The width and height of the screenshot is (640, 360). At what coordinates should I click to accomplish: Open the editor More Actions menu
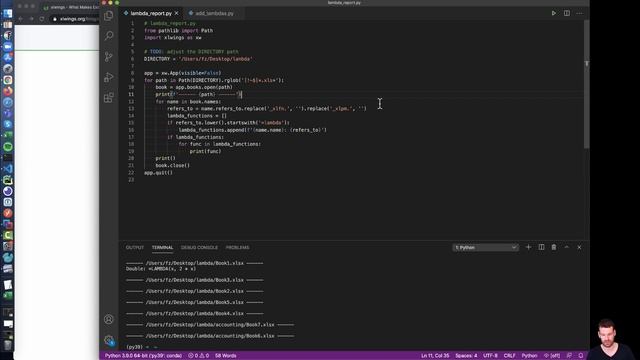[579, 13]
